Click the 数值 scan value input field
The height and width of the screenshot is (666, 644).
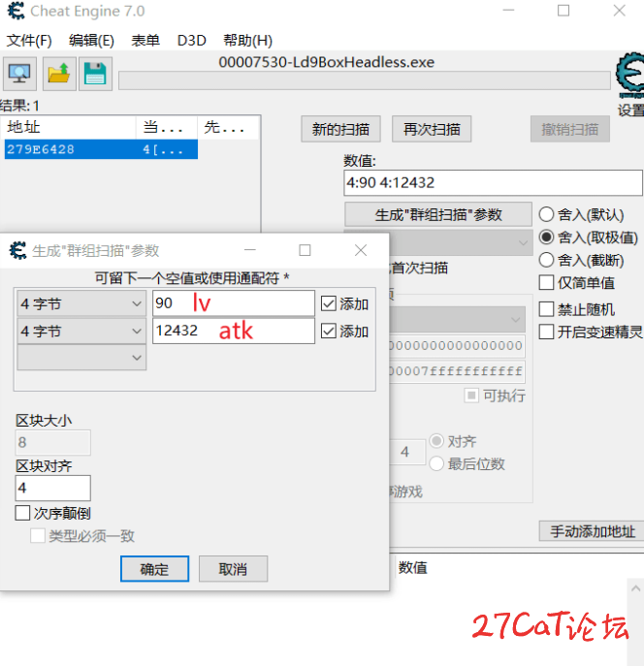pos(493,183)
